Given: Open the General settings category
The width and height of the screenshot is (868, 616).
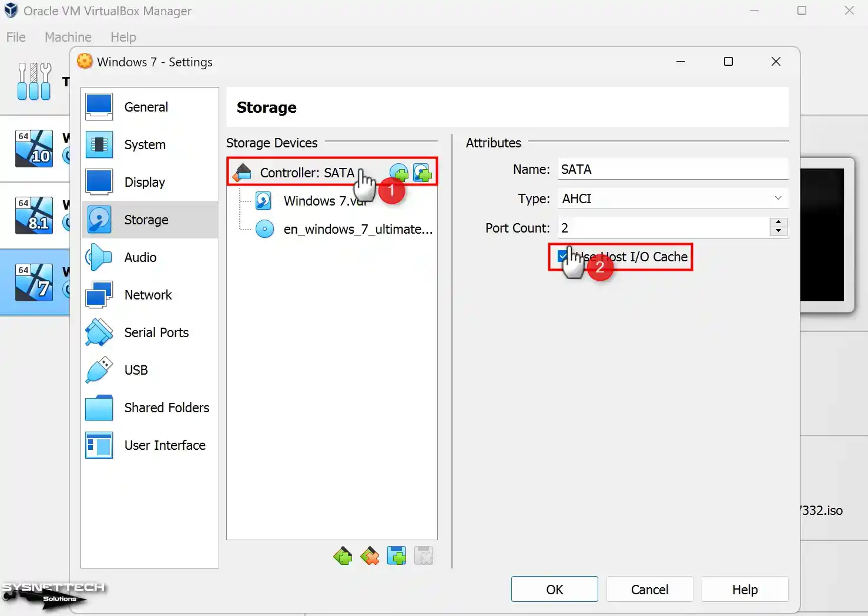Looking at the screenshot, I should click(150, 107).
